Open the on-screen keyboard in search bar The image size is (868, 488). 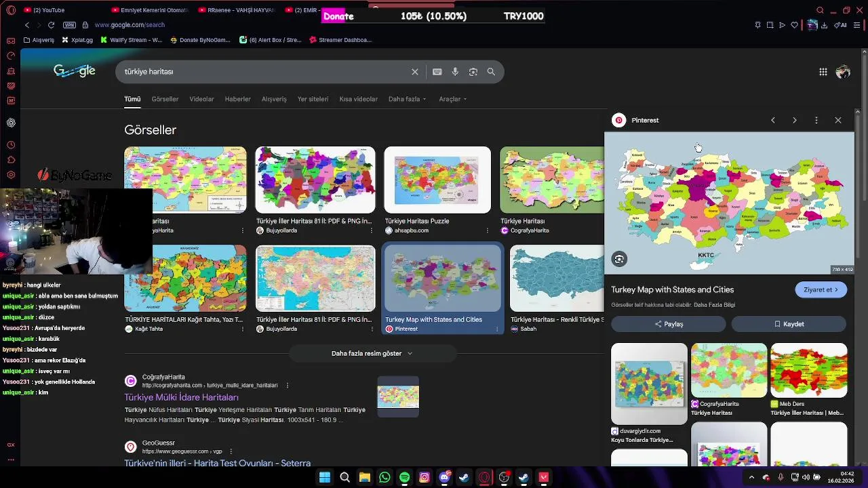(x=437, y=72)
